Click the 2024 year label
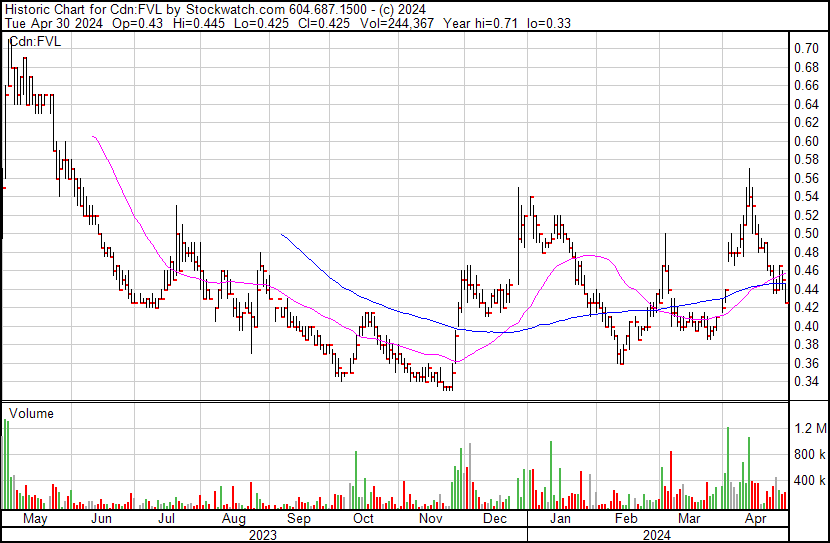 coord(657,535)
